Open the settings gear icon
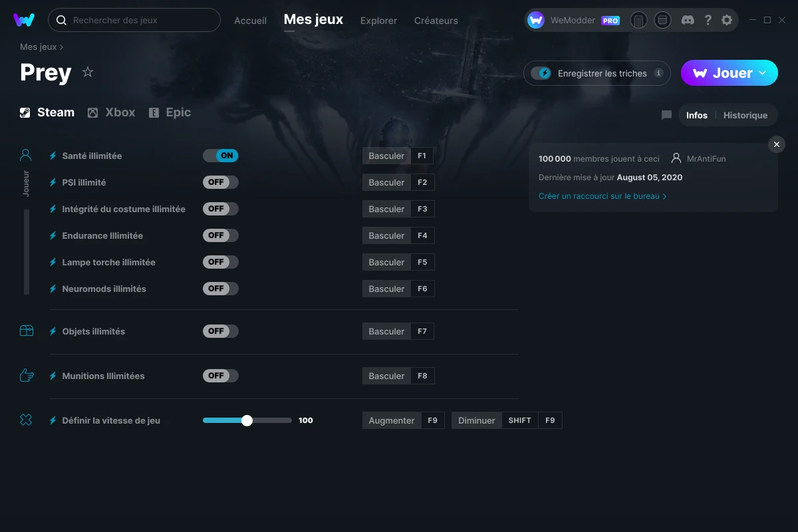Viewport: 798px width, 532px height. [x=727, y=20]
